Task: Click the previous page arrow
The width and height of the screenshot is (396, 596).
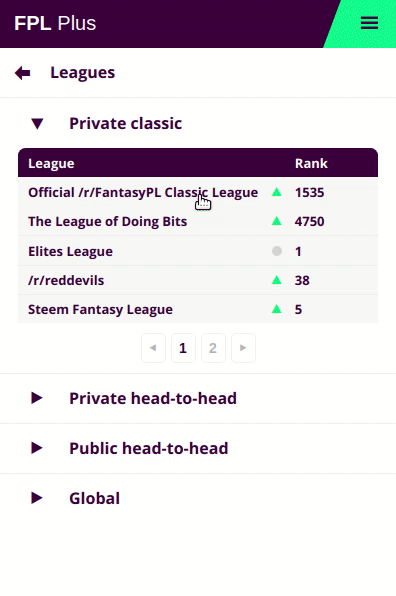Action: point(153,348)
